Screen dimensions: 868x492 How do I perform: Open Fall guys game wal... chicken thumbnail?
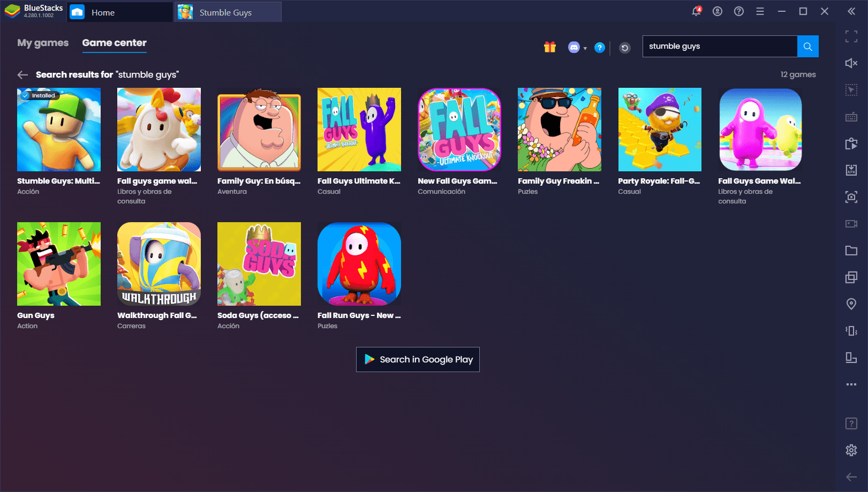pos(159,130)
